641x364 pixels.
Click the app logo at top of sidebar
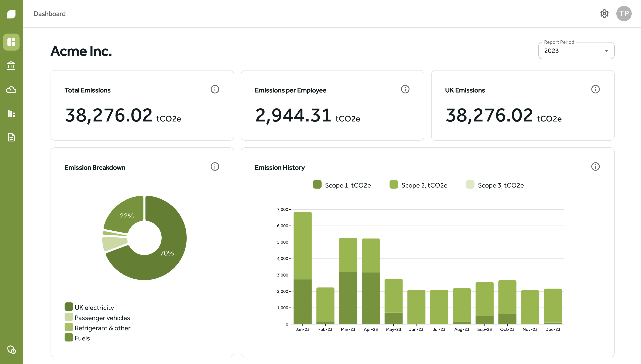tap(11, 14)
